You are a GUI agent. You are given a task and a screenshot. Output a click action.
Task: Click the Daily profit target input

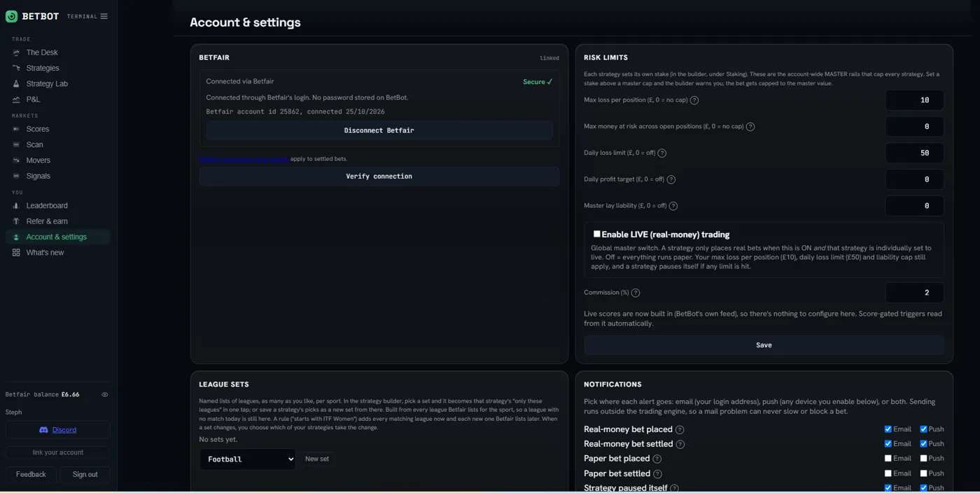click(x=914, y=179)
